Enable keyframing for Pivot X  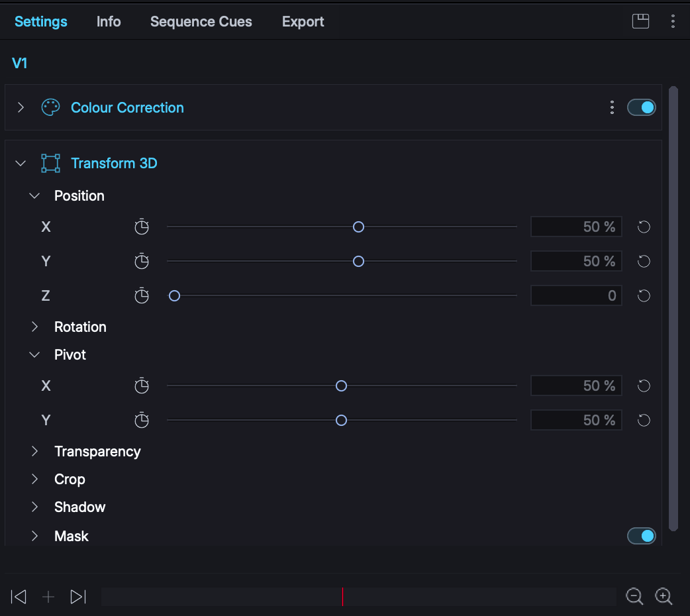(x=142, y=385)
